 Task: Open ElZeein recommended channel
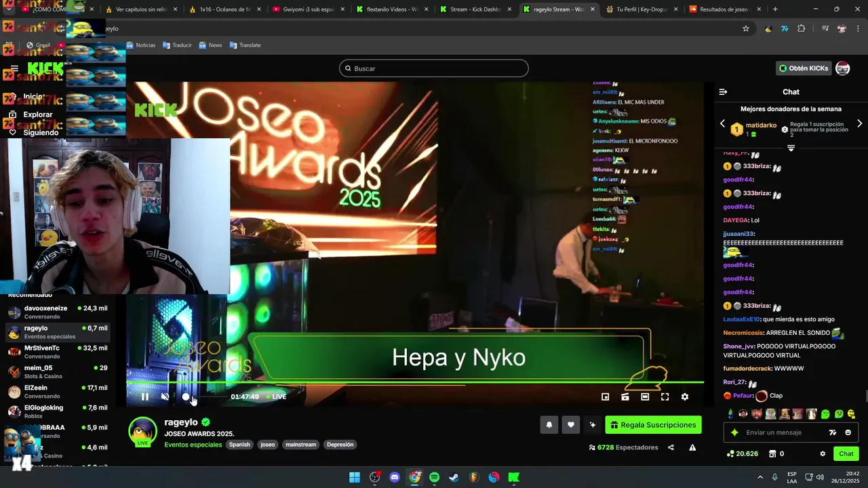[57, 392]
